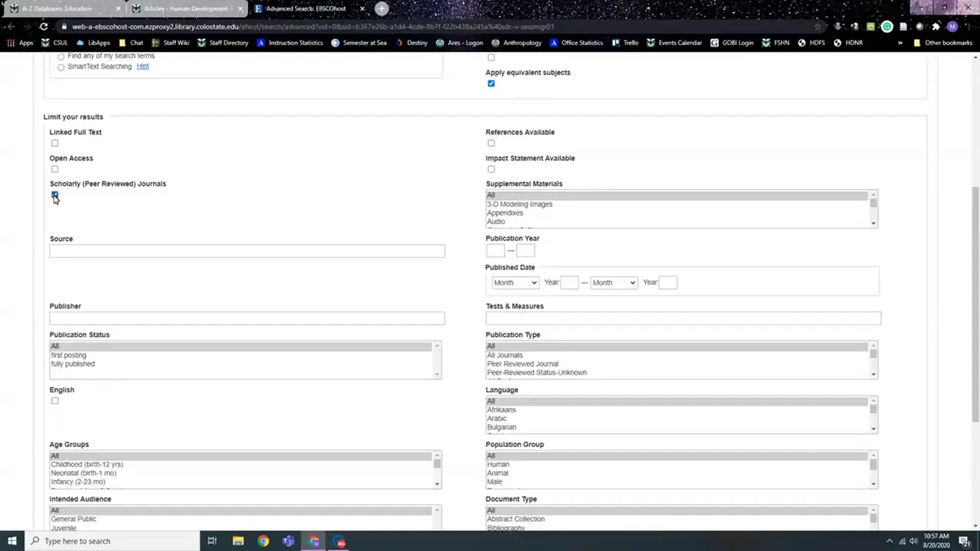Check the English limiter box
Viewport: 980px width, 551px height.
[x=54, y=401]
